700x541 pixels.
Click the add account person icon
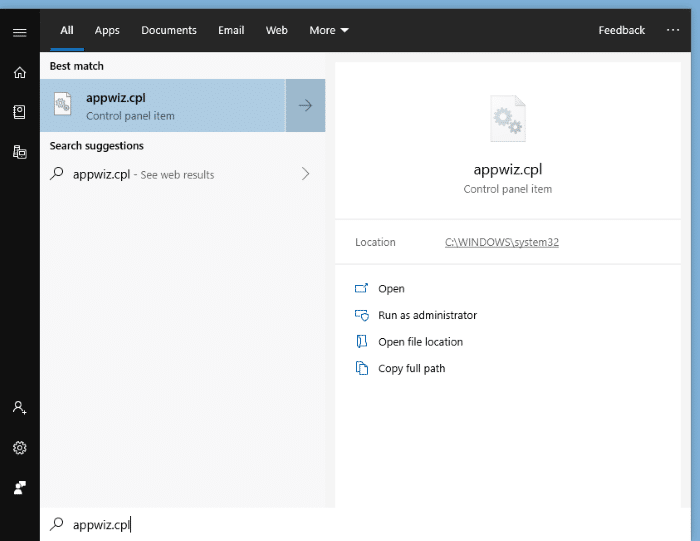click(20, 408)
